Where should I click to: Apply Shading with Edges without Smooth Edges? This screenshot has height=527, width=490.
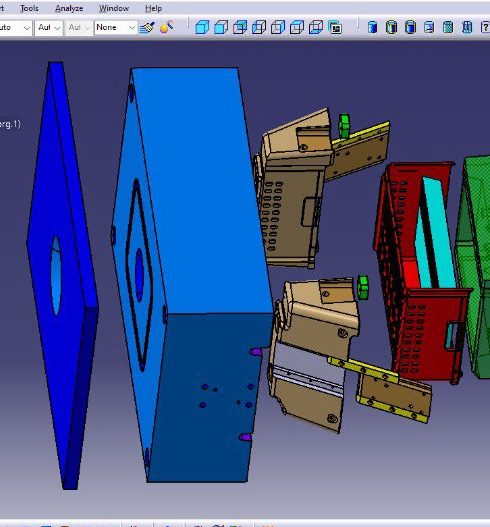tap(410, 27)
